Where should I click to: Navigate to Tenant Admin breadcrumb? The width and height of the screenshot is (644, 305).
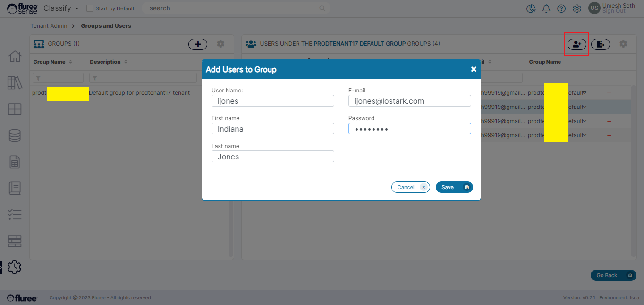49,26
